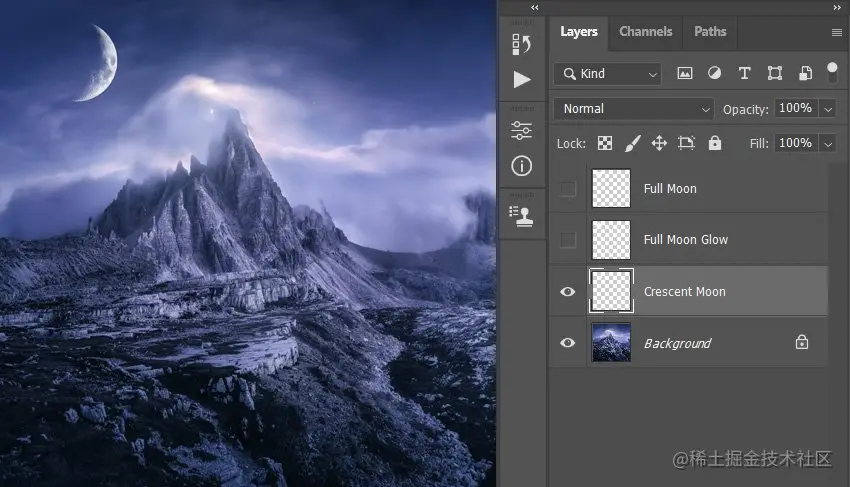Filter for type layers icon
Viewport: 850px width, 487px height.
[744, 73]
